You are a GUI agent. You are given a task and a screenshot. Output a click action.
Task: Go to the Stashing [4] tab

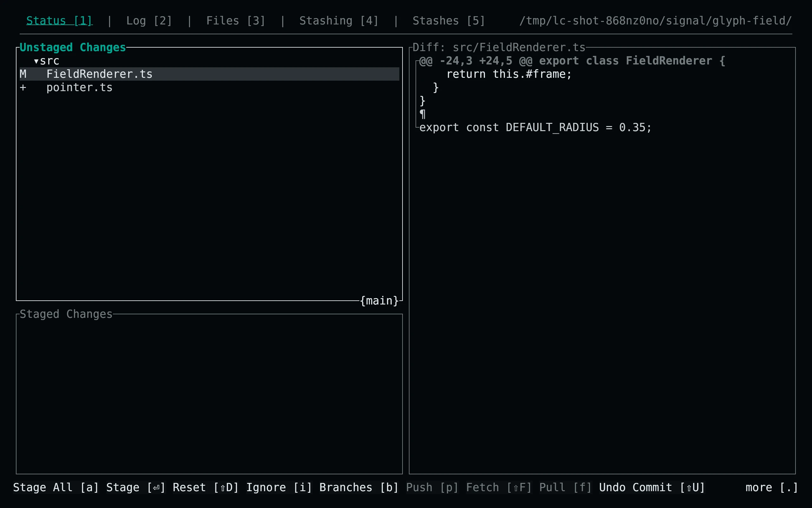coord(339,21)
